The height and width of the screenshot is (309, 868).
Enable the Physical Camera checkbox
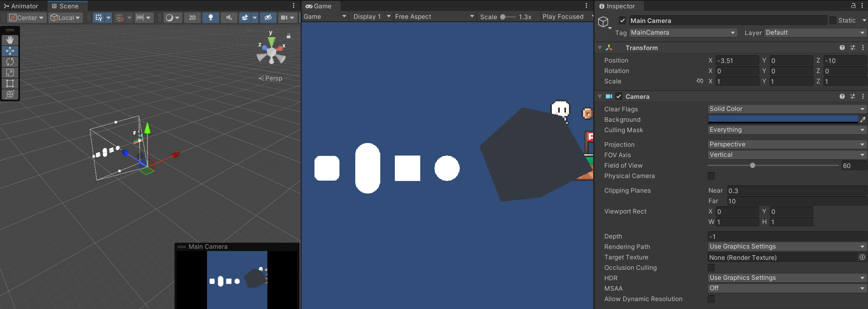pyautogui.click(x=711, y=176)
